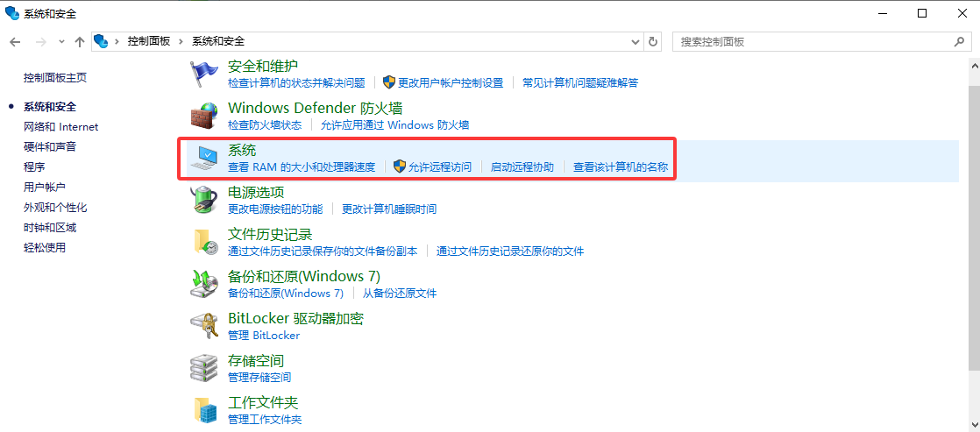Select 系统和安全 in the address breadcrumb
Viewport: 980px width, 432px height.
218,41
